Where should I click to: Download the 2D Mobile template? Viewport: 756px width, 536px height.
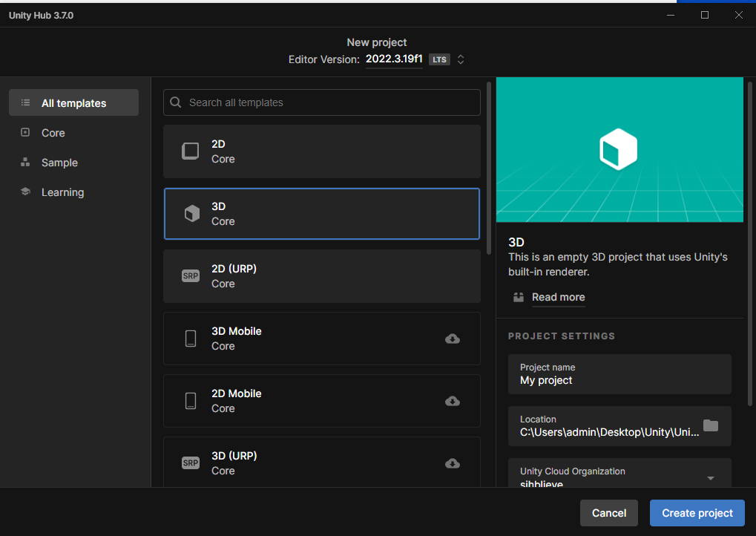453,401
